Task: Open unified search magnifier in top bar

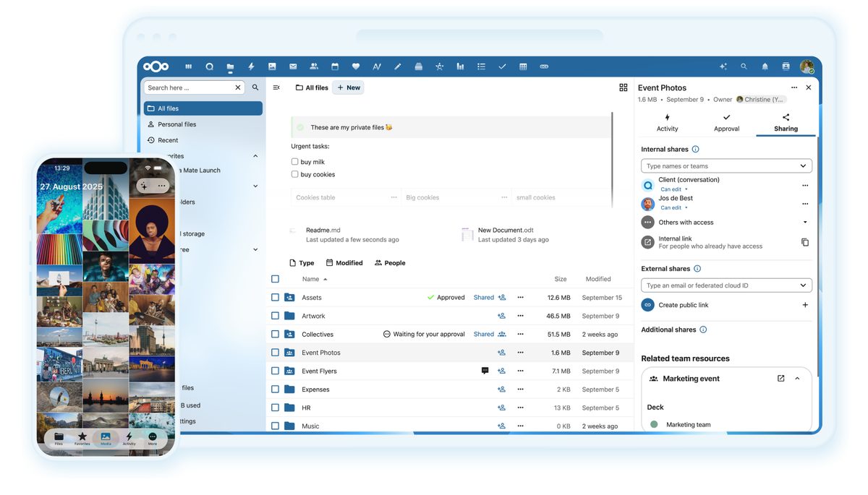Action: (744, 66)
